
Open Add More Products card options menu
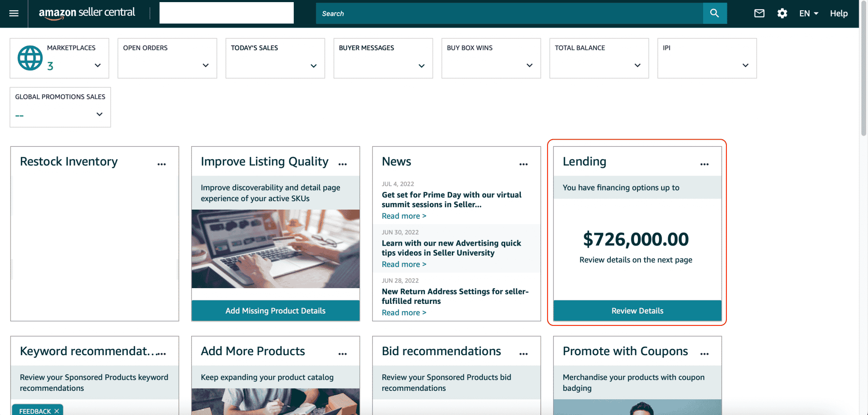coord(342,353)
